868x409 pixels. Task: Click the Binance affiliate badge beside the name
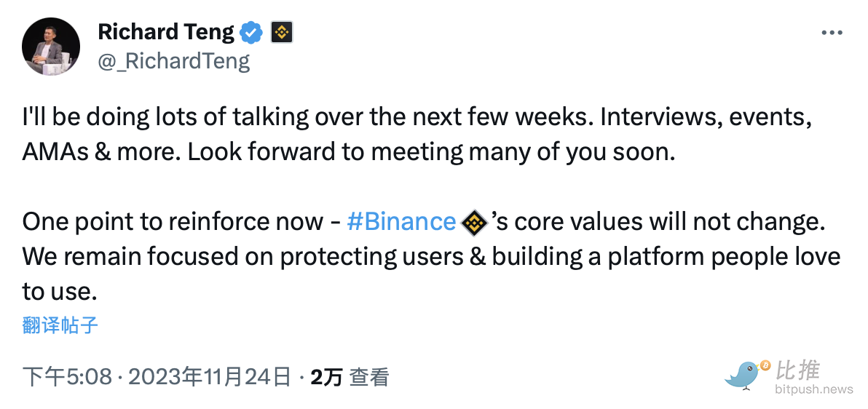(281, 32)
